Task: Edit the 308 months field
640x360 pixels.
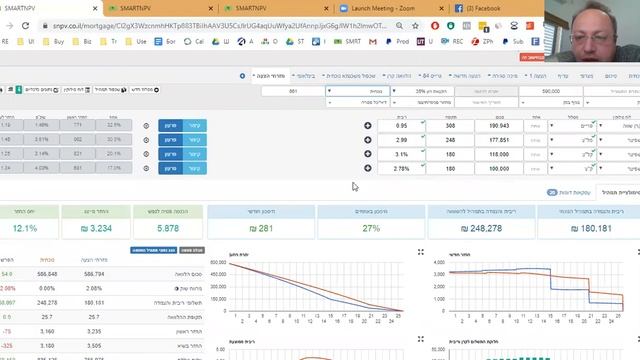Action: click(450, 126)
